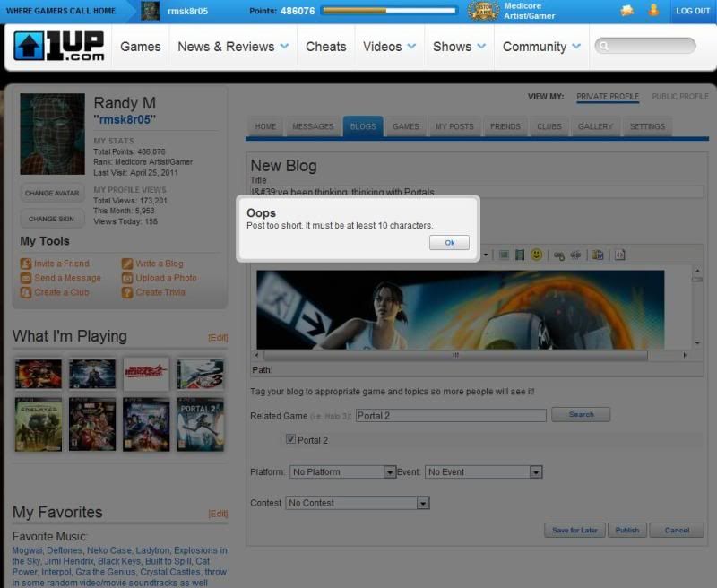This screenshot has width=717, height=588.
Task: Toggle HTML source view in the editor
Action: [x=619, y=255]
